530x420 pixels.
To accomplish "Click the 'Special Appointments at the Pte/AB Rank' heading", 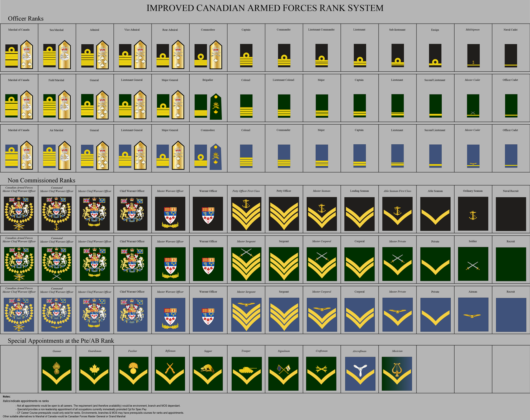I will [x=61, y=341].
